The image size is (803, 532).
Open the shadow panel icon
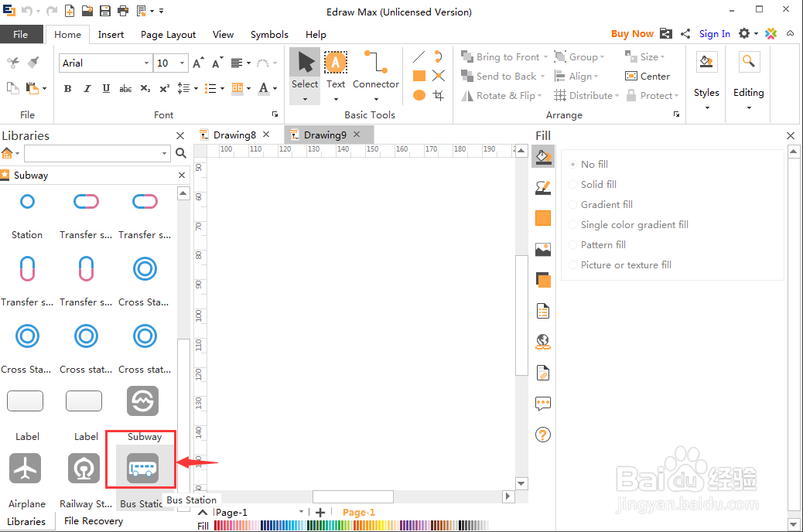point(543,280)
